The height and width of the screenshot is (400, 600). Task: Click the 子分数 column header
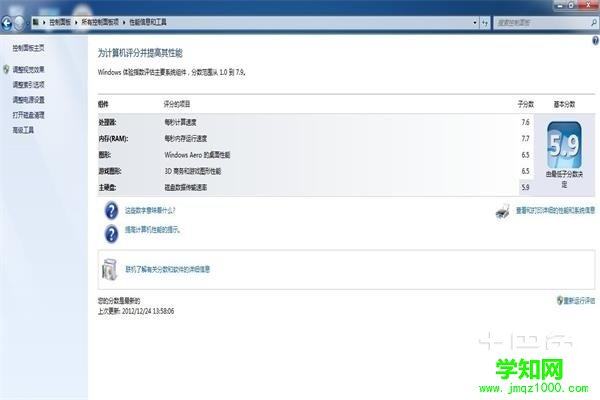click(x=525, y=104)
